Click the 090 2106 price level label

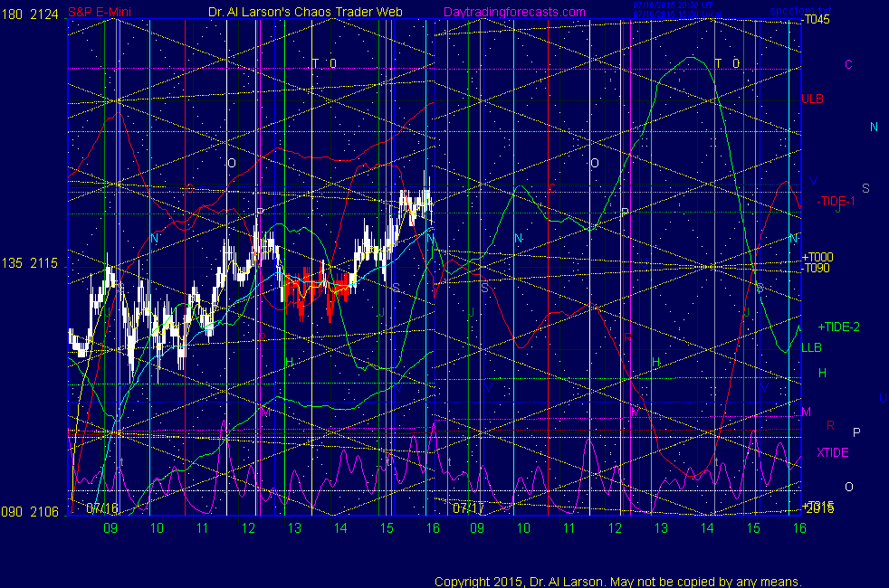click(31, 512)
